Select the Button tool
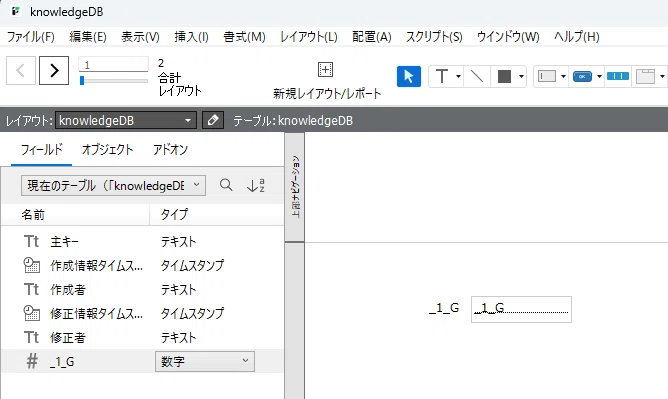The width and height of the screenshot is (668, 399). point(582,77)
